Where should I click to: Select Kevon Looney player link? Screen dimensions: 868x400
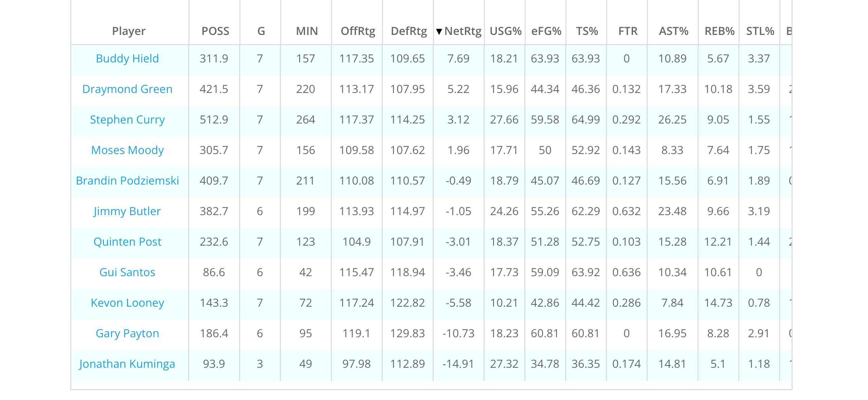(x=127, y=303)
